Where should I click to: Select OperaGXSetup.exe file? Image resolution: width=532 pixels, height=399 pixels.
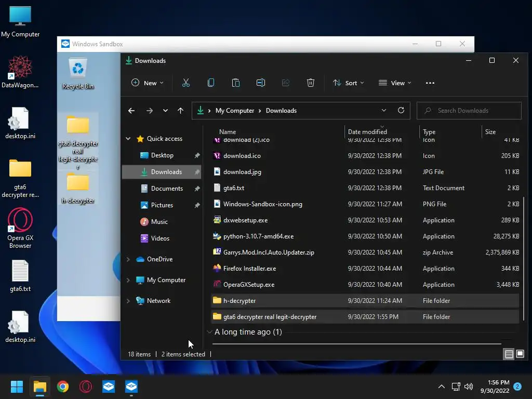coord(365,285)
